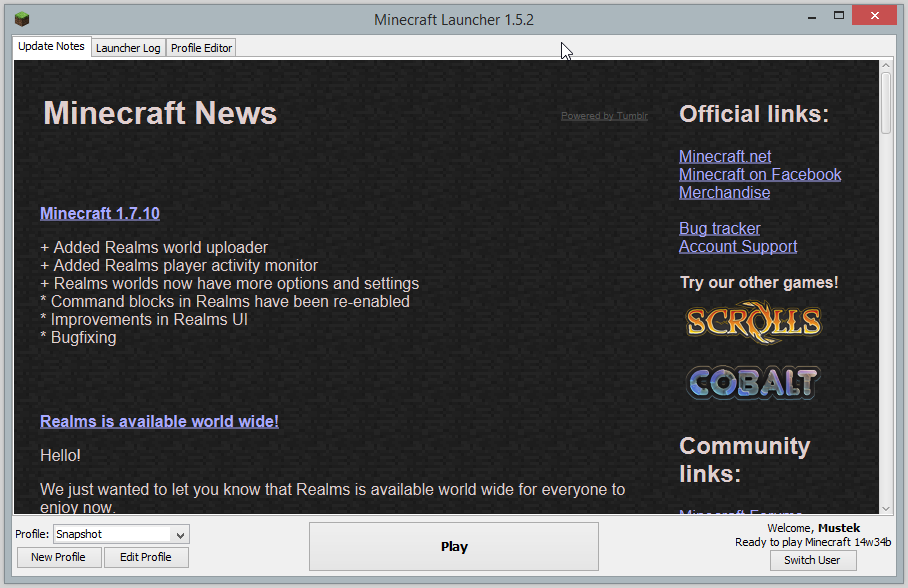Image resolution: width=908 pixels, height=588 pixels.
Task: Open the Scrolls game logo
Action: tap(753, 322)
